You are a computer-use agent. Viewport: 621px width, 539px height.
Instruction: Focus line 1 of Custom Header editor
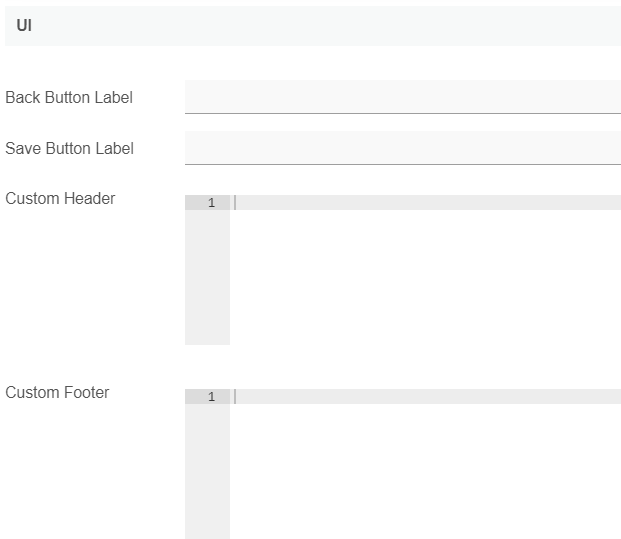(425, 202)
